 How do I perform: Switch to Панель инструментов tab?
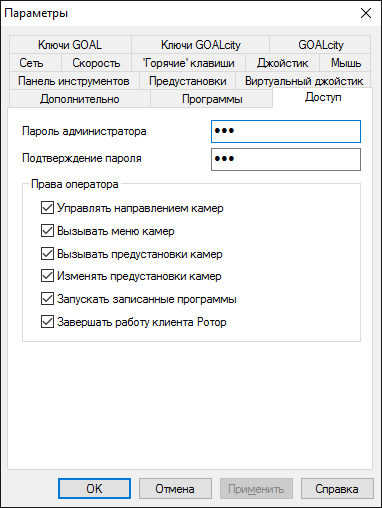(x=74, y=81)
